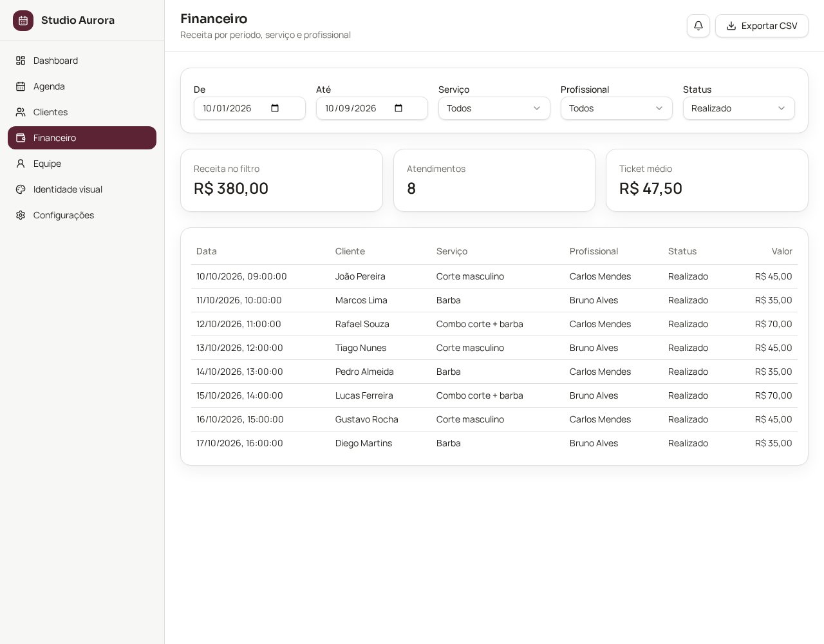
Task: Click the De date input field
Action: [250, 108]
